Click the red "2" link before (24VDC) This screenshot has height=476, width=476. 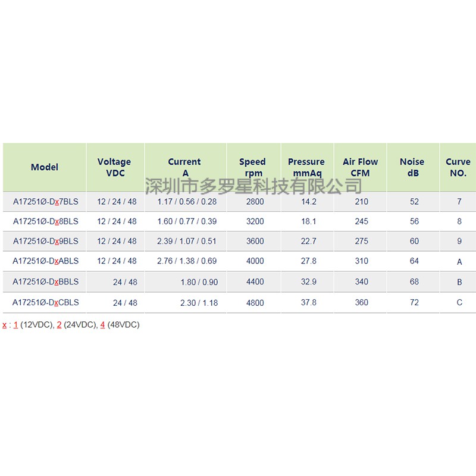(59, 325)
